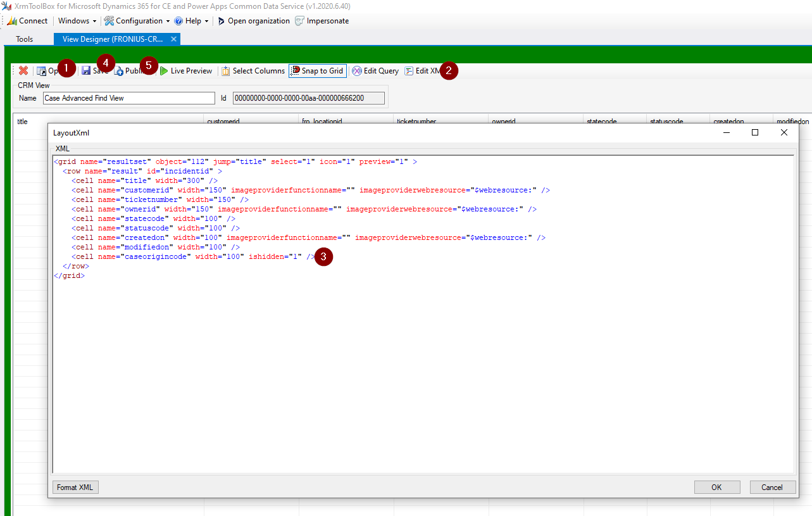Minimize the LayoutXml dialog
812x516 pixels.
click(726, 132)
